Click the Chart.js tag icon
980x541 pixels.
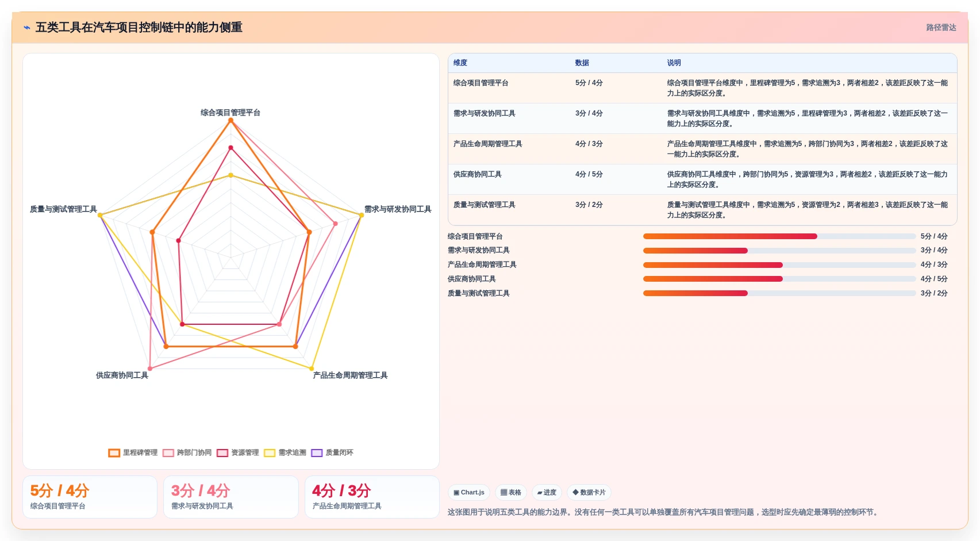pyautogui.click(x=456, y=493)
